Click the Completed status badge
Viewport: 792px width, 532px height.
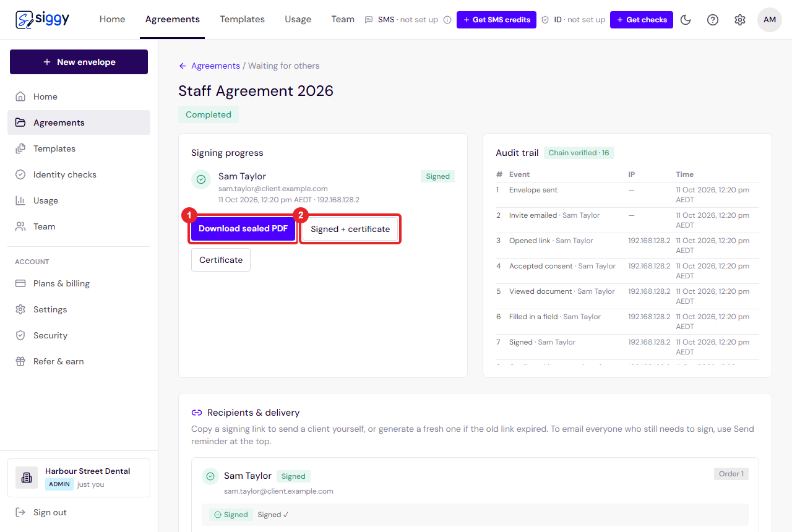click(208, 114)
